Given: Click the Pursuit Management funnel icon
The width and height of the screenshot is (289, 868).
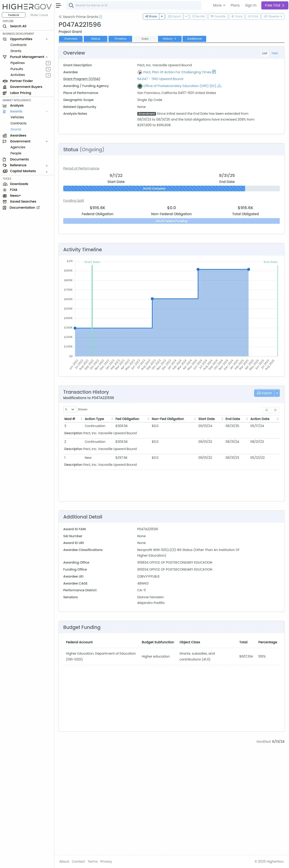Looking at the screenshot, I should coord(5,57).
